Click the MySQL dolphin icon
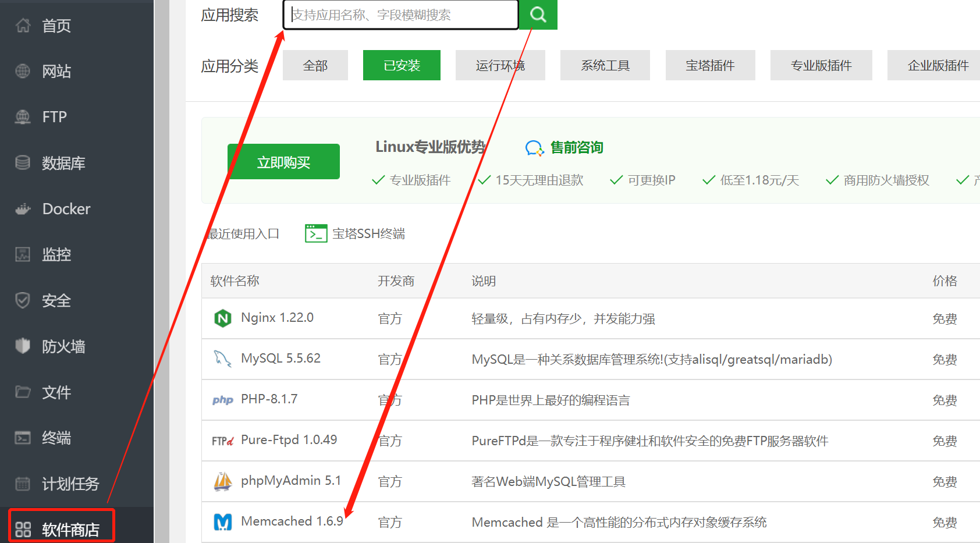The height and width of the screenshot is (543, 980). pyautogui.click(x=223, y=359)
